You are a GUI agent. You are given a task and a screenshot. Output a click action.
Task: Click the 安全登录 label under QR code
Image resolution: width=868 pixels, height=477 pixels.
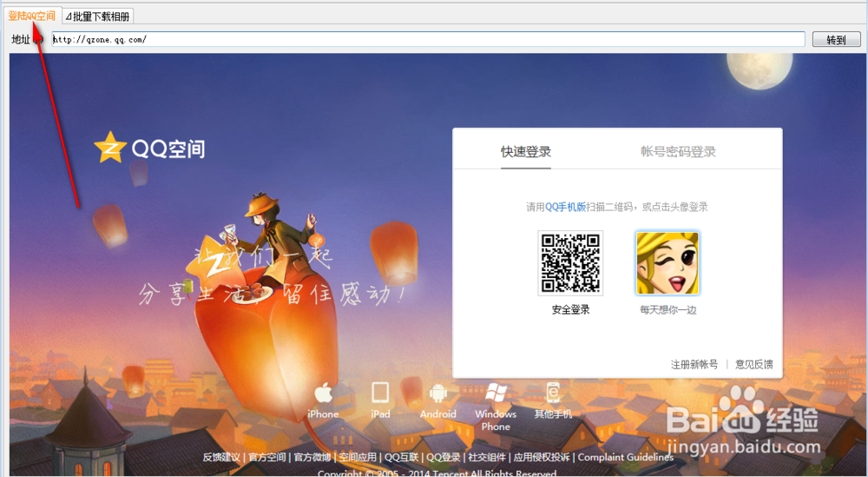570,310
